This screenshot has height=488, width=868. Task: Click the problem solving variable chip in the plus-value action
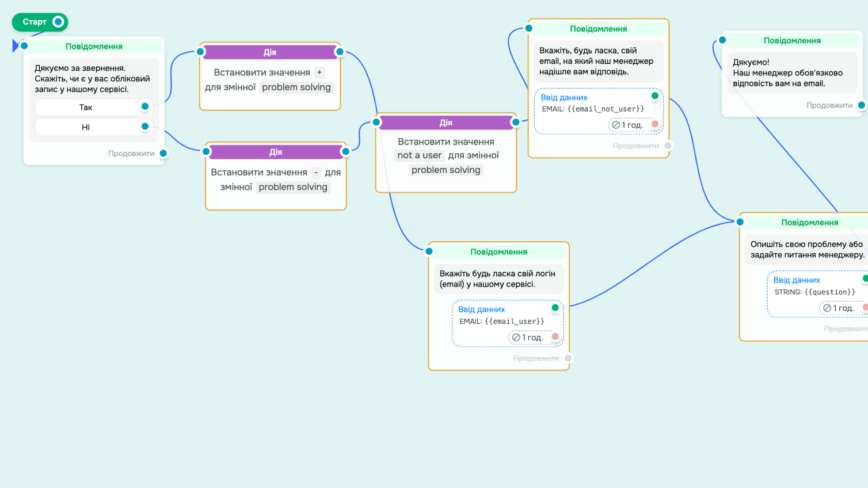296,87
